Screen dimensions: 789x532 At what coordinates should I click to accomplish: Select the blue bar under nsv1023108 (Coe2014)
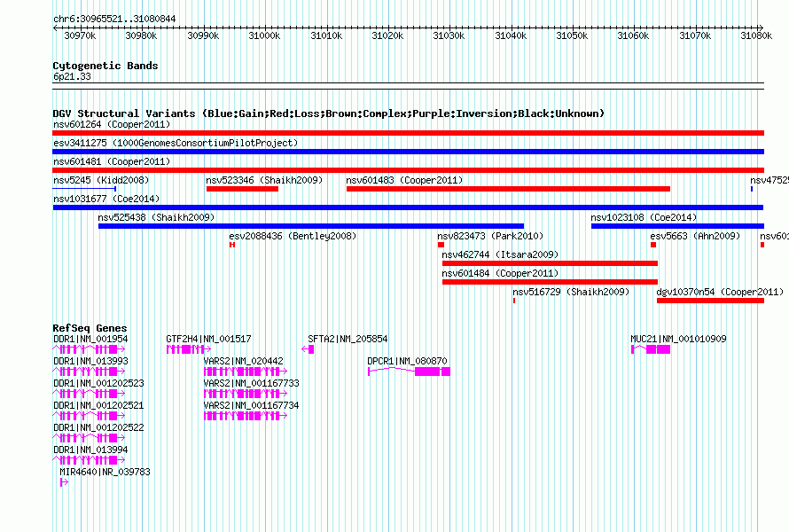[677, 226]
